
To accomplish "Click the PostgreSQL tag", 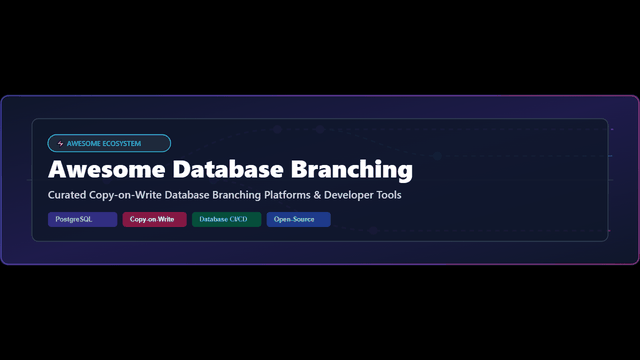I will (x=82, y=220).
